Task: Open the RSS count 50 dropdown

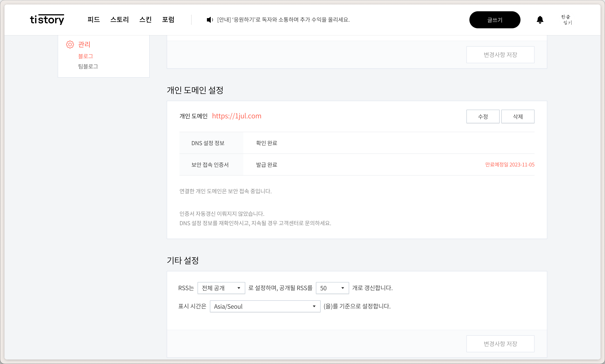Action: [332, 288]
